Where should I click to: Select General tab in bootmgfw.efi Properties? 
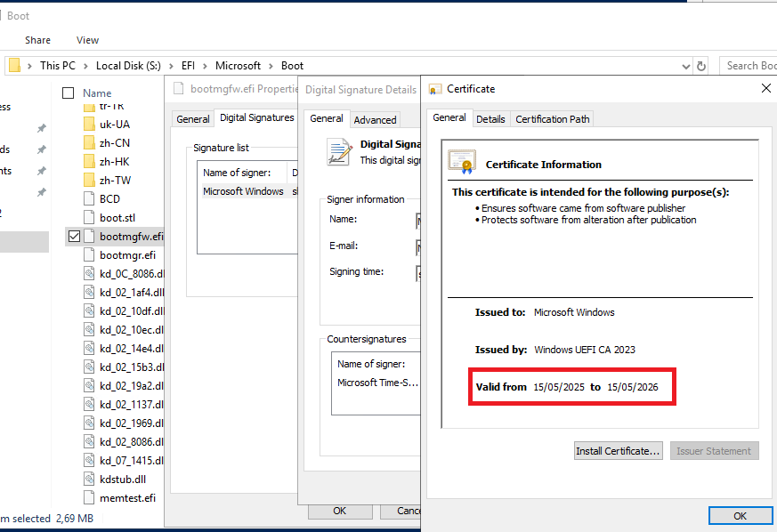pos(193,119)
